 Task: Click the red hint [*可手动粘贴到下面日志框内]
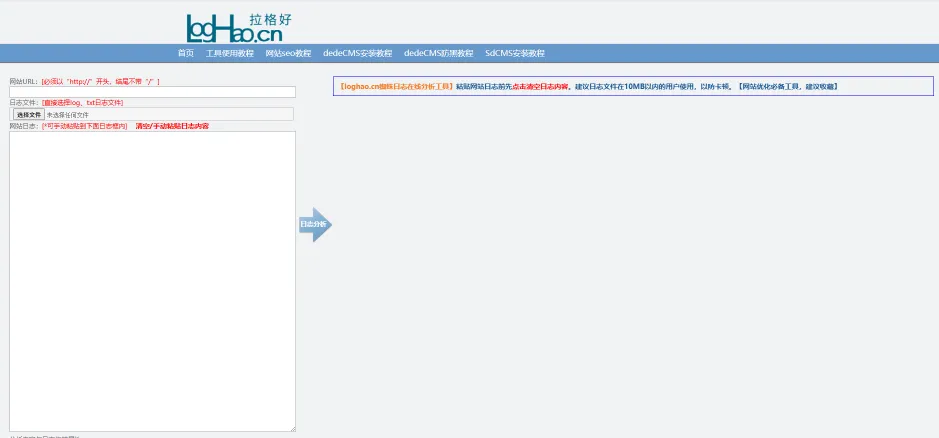click(84, 126)
